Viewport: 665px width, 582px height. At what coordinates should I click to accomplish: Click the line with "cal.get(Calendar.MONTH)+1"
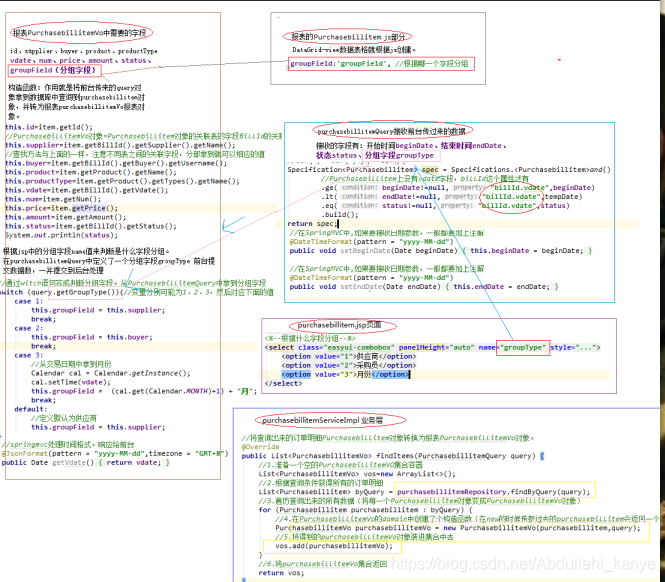(x=144, y=391)
